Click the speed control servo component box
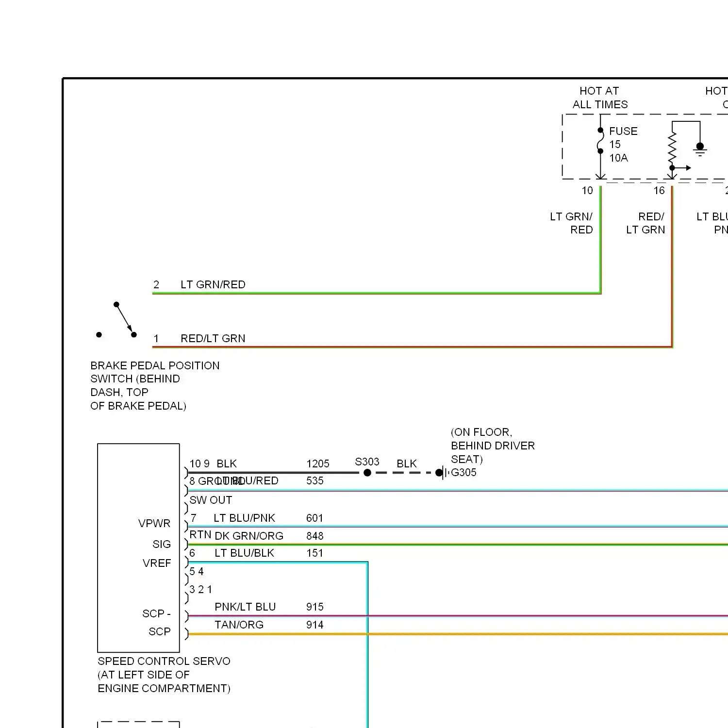The height and width of the screenshot is (728, 728). click(138, 548)
